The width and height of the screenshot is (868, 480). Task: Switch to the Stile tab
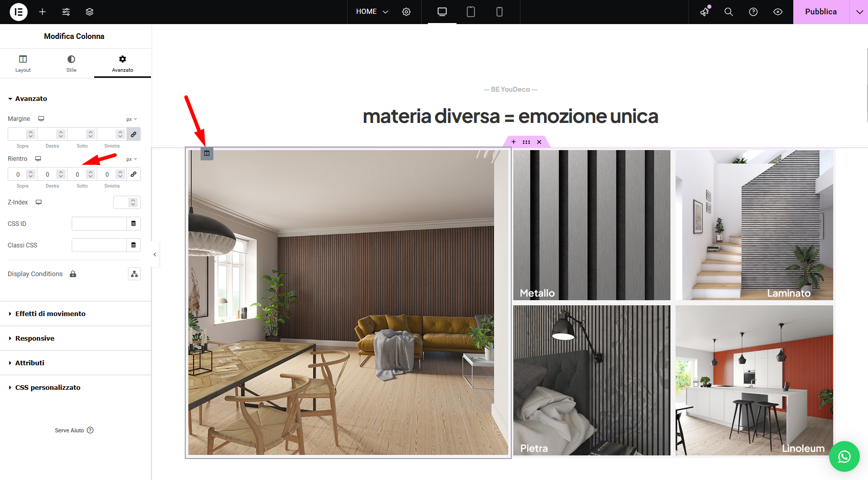[x=71, y=64]
